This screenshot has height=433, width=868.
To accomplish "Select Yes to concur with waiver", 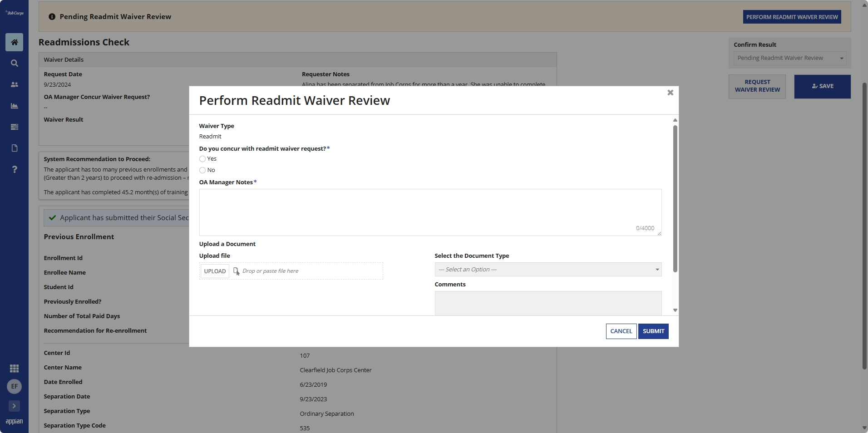I will 202,159.
